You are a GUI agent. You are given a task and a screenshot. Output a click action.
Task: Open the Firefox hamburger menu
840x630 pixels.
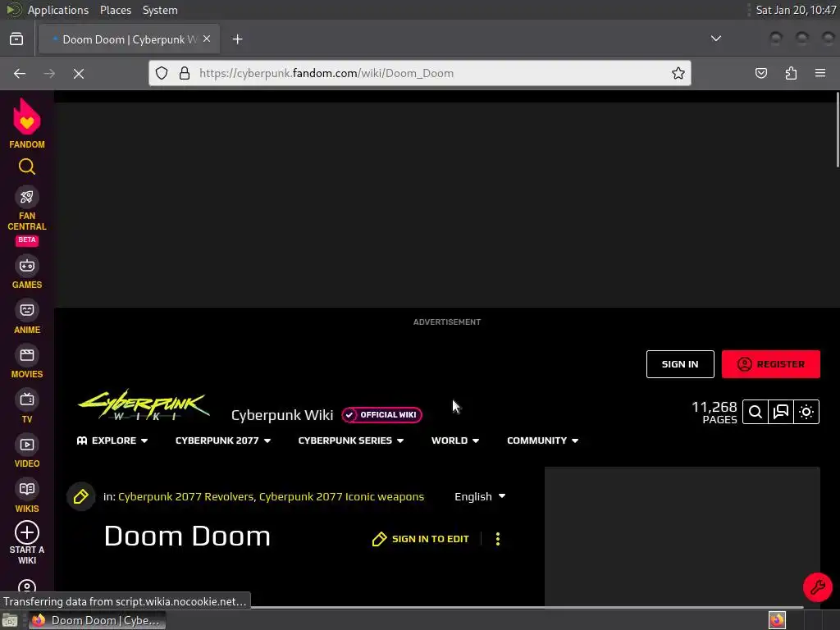820,73
